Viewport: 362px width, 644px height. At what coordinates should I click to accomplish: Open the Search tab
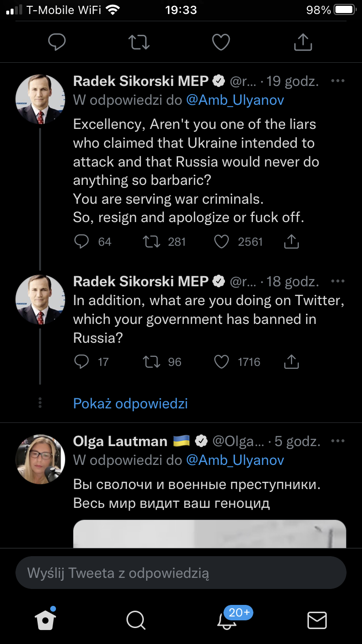click(136, 620)
